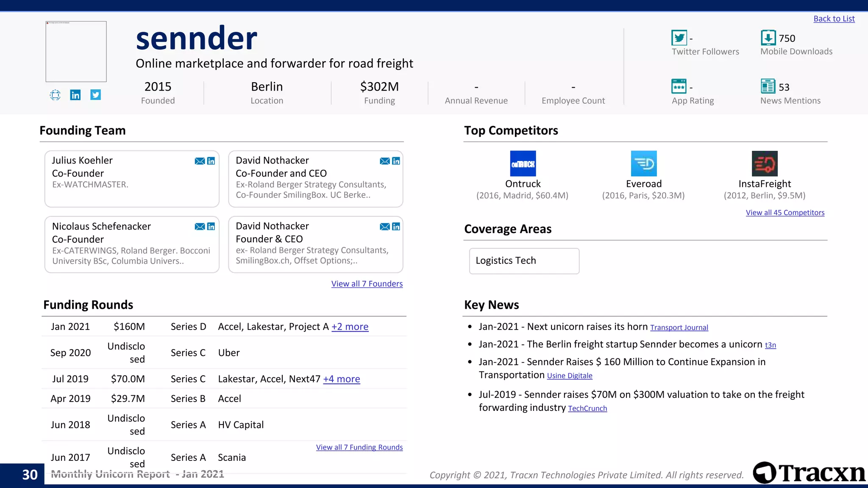Click the 53 News Mentions value
The width and height of the screenshot is (868, 488).
click(x=784, y=87)
